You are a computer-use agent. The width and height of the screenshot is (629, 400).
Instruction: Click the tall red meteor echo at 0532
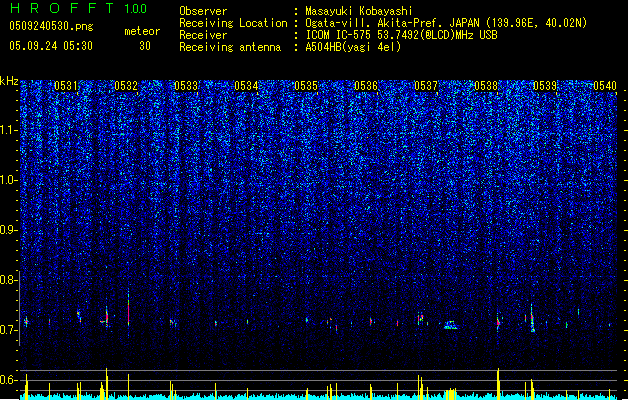point(128,311)
